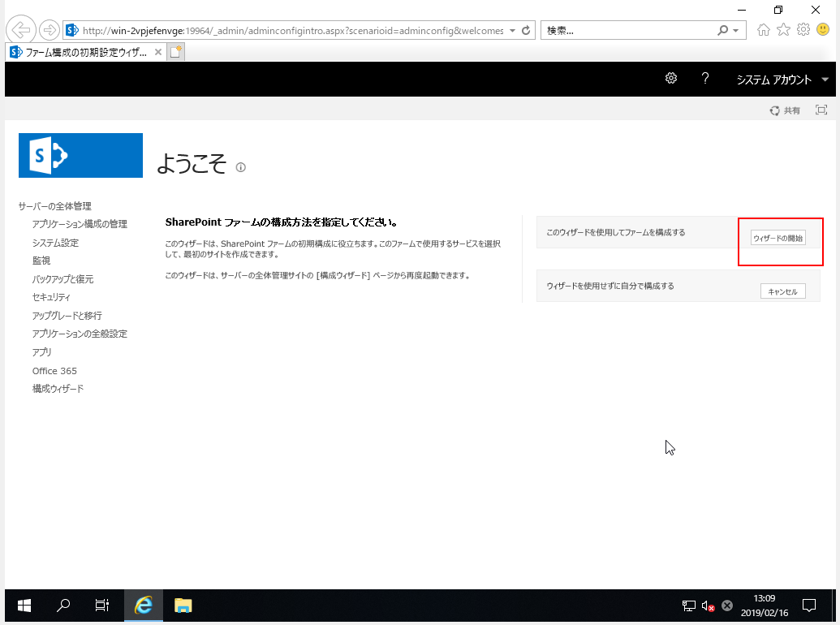The width and height of the screenshot is (840, 625).
Task: Expand the search provider dropdown arrow
Action: 736,31
